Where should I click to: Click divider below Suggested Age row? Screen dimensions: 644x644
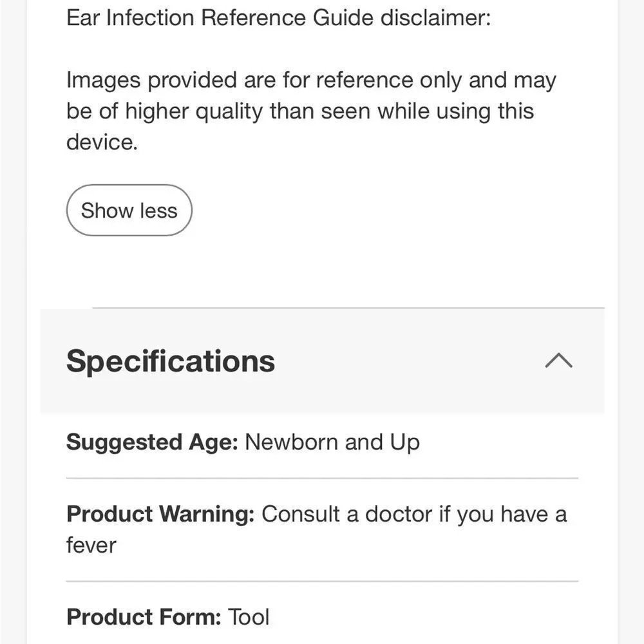(x=322, y=478)
